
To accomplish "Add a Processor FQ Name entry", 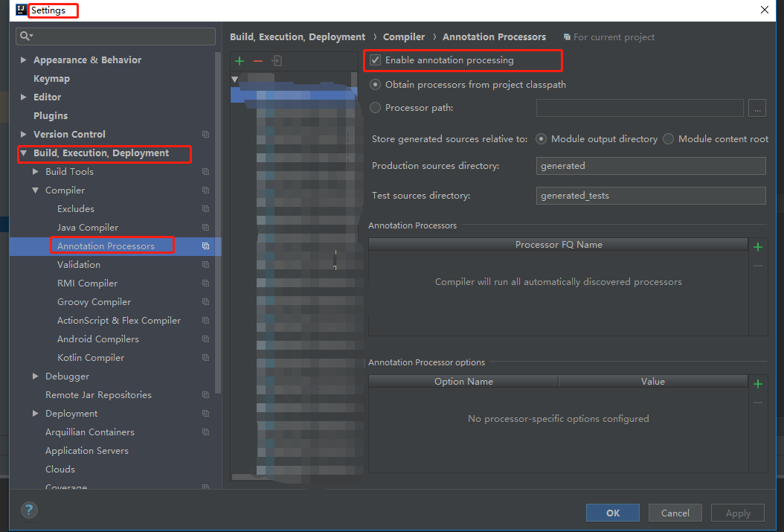I will (758, 247).
